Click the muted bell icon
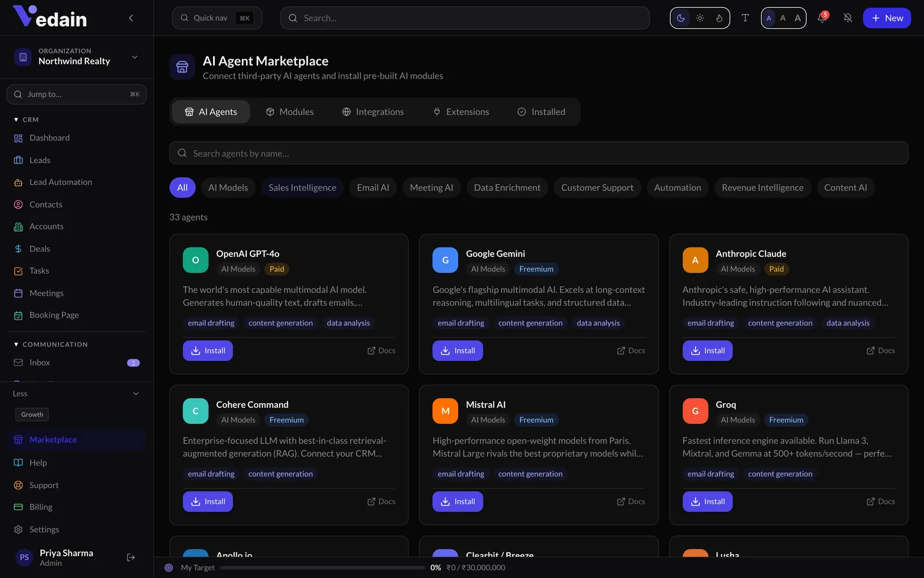 848,18
